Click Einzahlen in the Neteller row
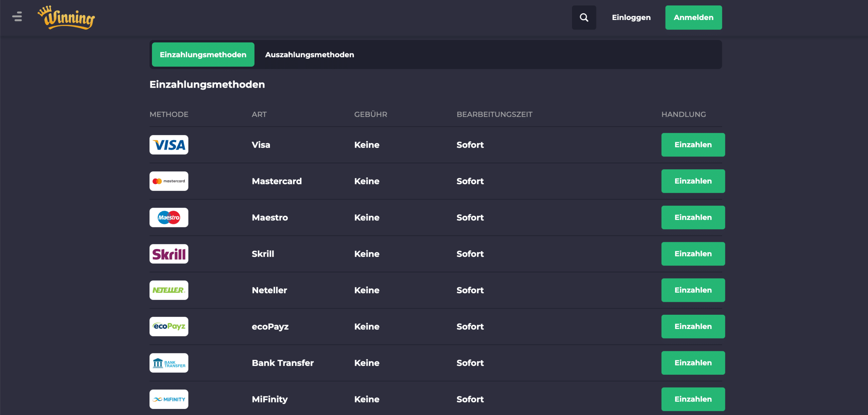 click(693, 290)
